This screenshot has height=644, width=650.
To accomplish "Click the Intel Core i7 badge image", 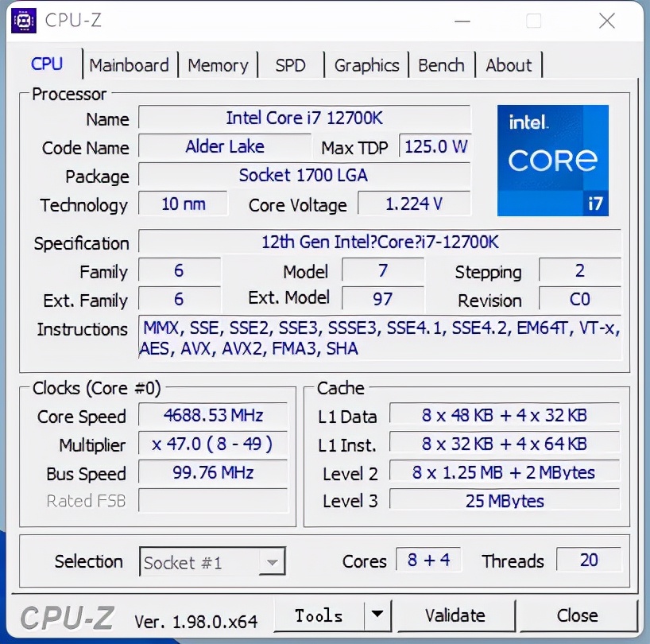I will pyautogui.click(x=553, y=161).
